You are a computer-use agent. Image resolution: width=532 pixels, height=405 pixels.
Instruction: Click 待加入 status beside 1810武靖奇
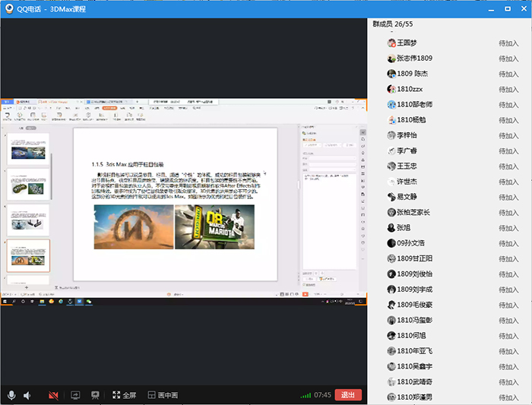(508, 382)
